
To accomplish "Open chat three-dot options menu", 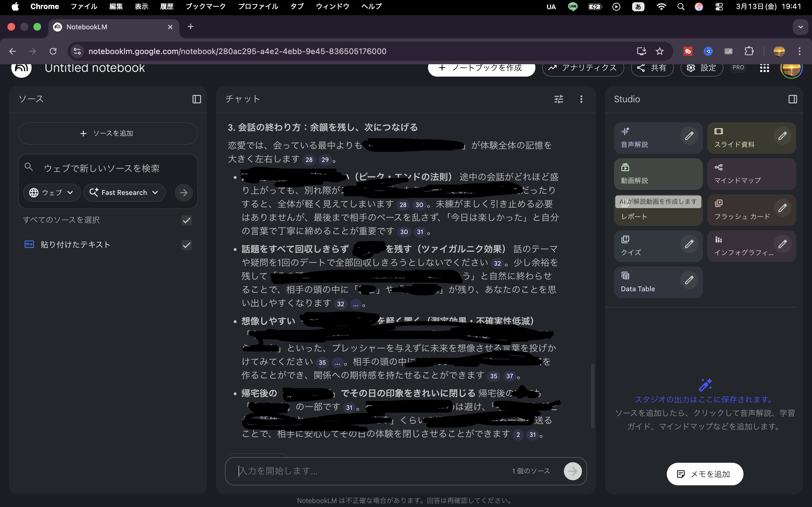I will (x=581, y=99).
